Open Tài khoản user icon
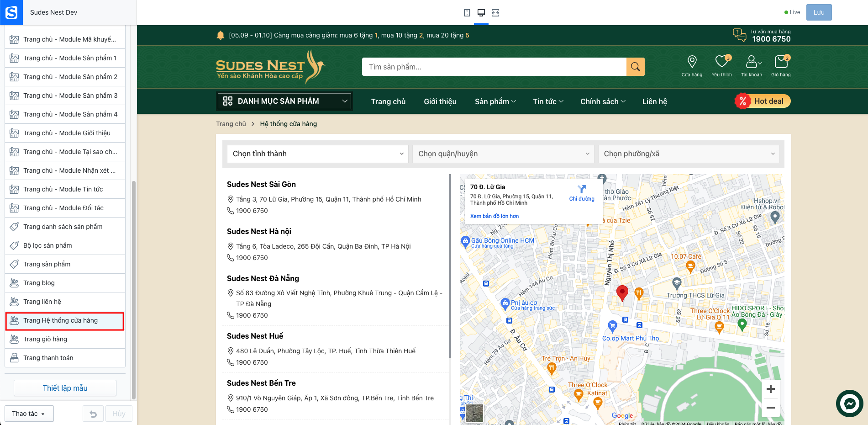Image resolution: width=868 pixels, height=425 pixels. (752, 61)
